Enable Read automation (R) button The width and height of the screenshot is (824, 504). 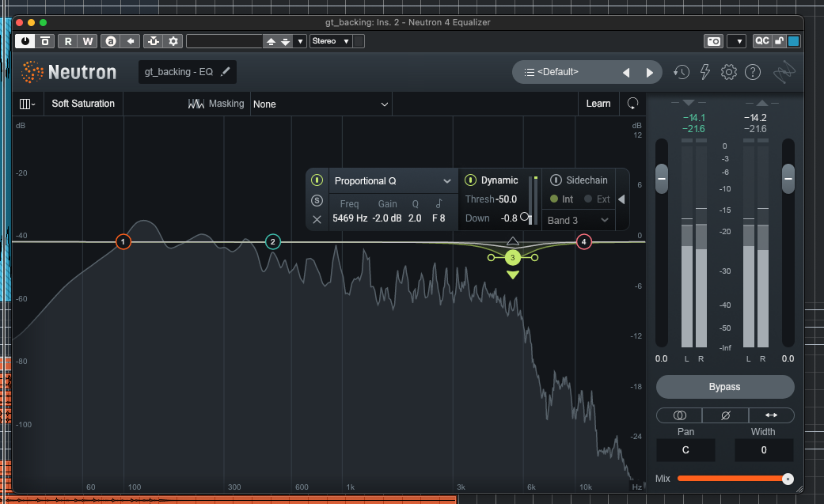coord(68,41)
